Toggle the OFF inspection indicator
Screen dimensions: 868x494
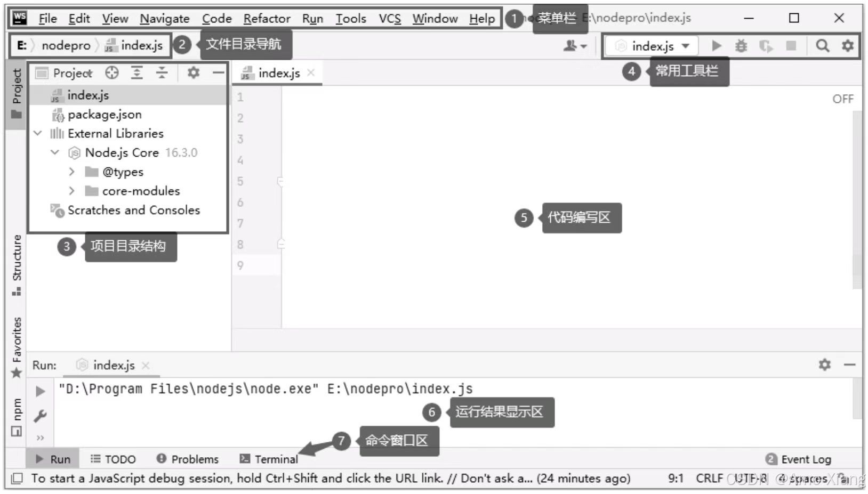click(842, 99)
